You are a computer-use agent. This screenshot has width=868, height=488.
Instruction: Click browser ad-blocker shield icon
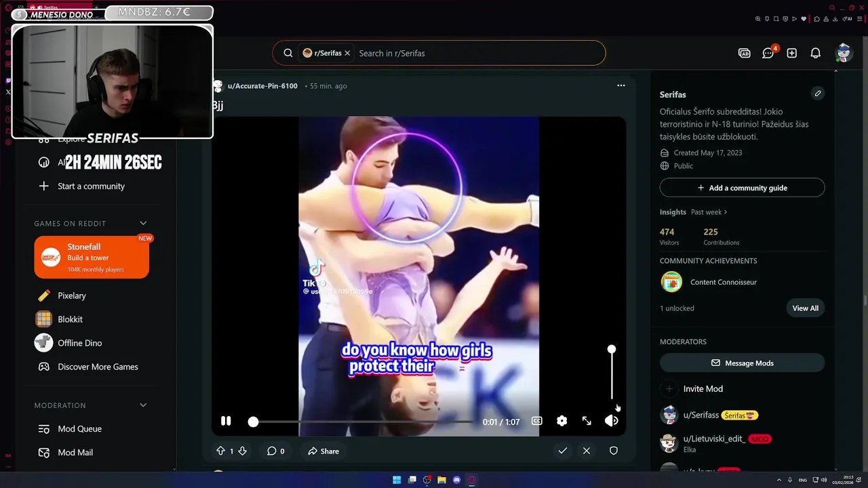pyautogui.click(x=785, y=19)
